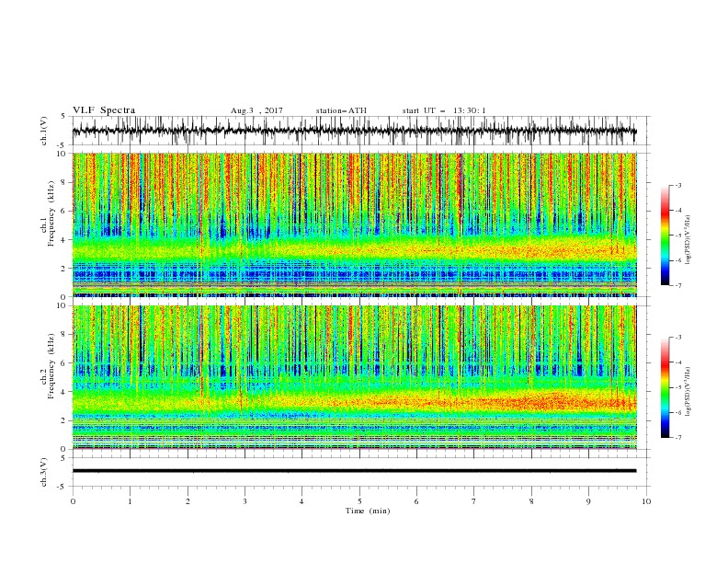
Task: Click the "-7" tick on lower colorbar
Action: pyautogui.click(x=677, y=437)
